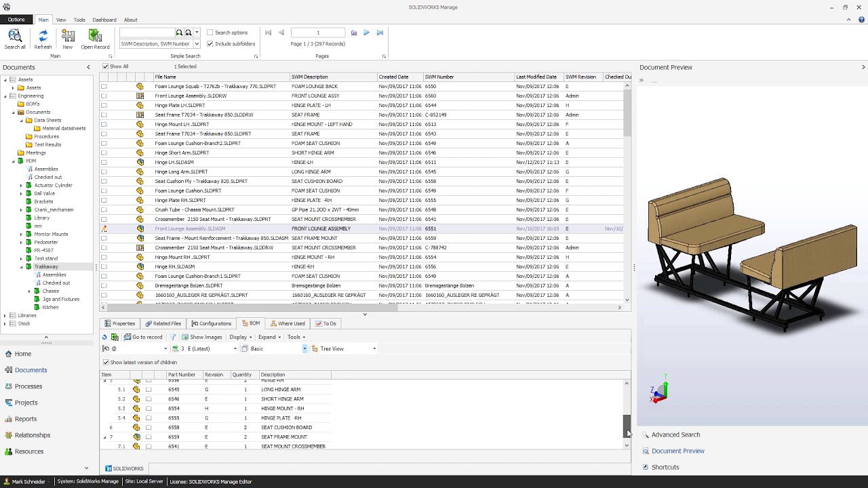Open the Display dropdown in BOM toolbar
868x488 pixels.
tap(240, 337)
